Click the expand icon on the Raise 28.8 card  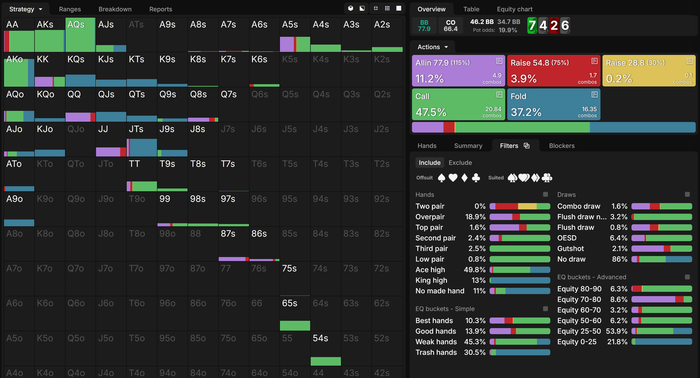[689, 61]
